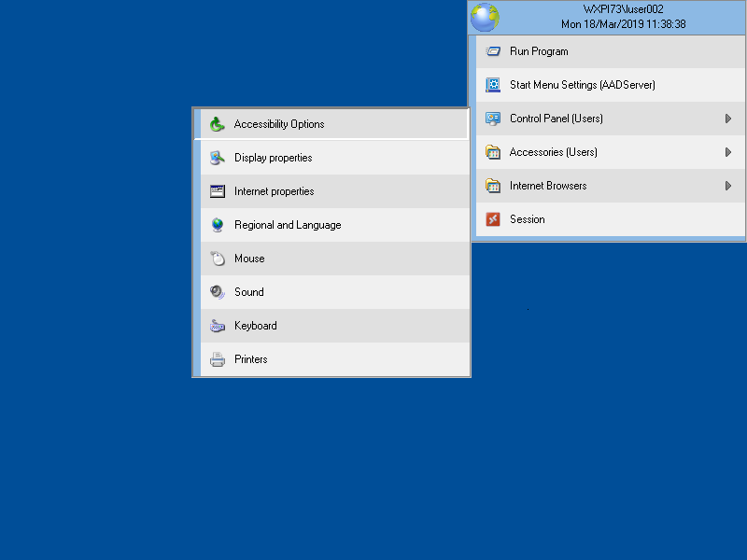Click the Mouse icon in submenu
The width and height of the screenshot is (747, 560).
pyautogui.click(x=218, y=259)
